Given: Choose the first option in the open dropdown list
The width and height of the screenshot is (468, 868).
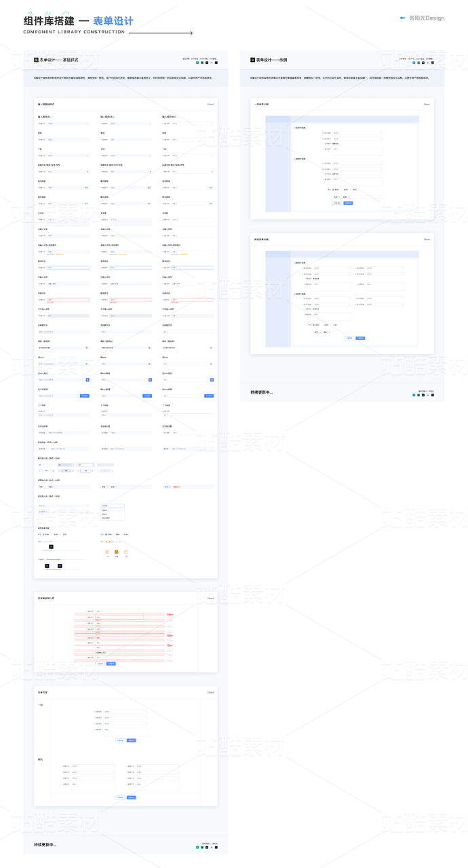Looking at the screenshot, I should 112,510.
